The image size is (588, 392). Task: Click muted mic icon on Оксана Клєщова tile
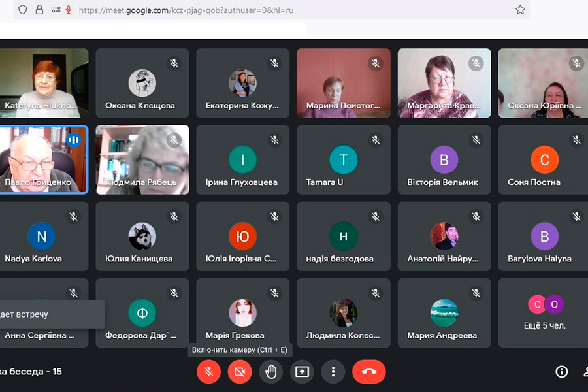174,63
